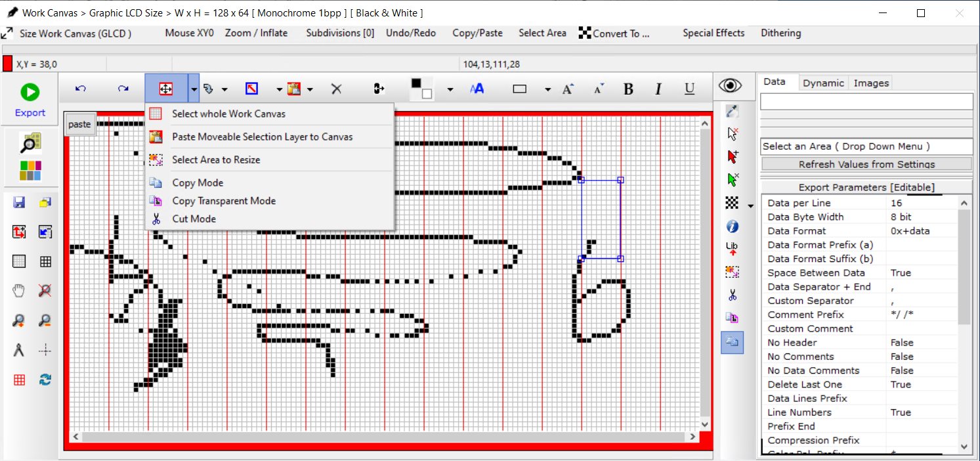The image size is (980, 461).
Task: Click the Redo arrow icon
Action: coord(123,89)
